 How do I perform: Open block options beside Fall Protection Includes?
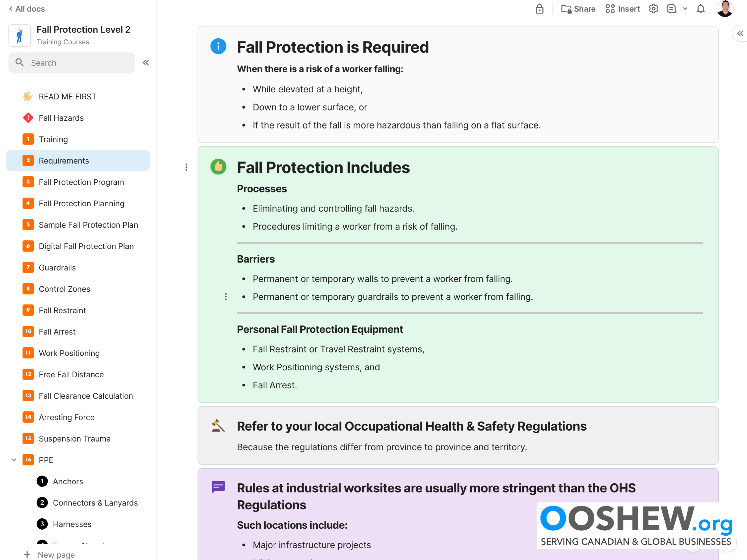[187, 167]
